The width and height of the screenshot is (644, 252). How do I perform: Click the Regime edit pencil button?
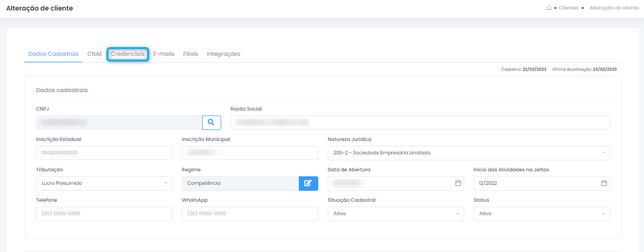[x=308, y=183]
